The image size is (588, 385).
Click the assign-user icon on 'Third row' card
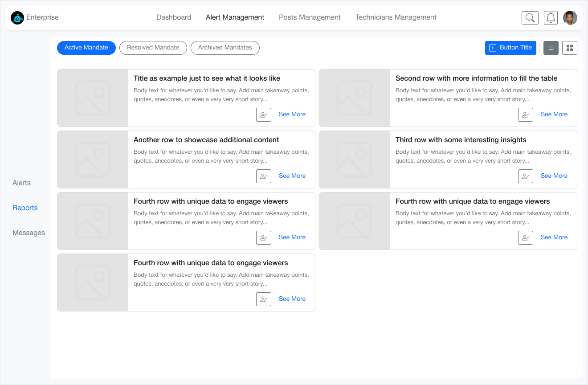(x=526, y=176)
